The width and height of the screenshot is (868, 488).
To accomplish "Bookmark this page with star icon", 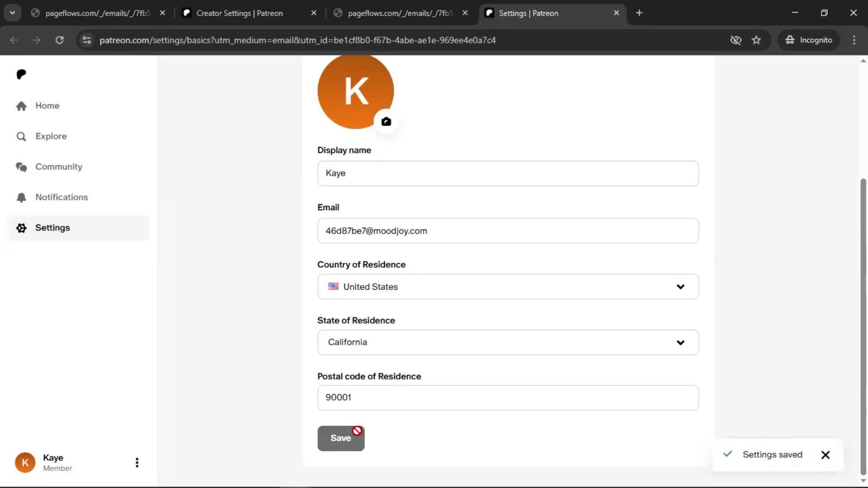I will (756, 40).
